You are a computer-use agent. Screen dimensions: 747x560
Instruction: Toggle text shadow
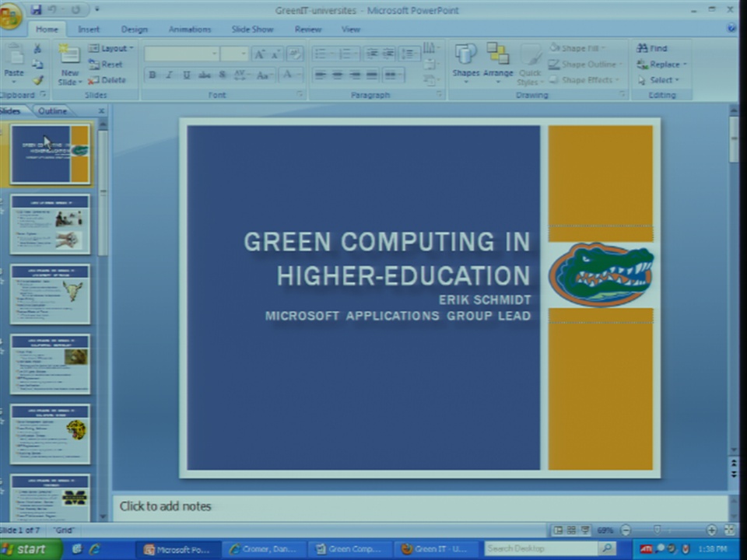(223, 75)
